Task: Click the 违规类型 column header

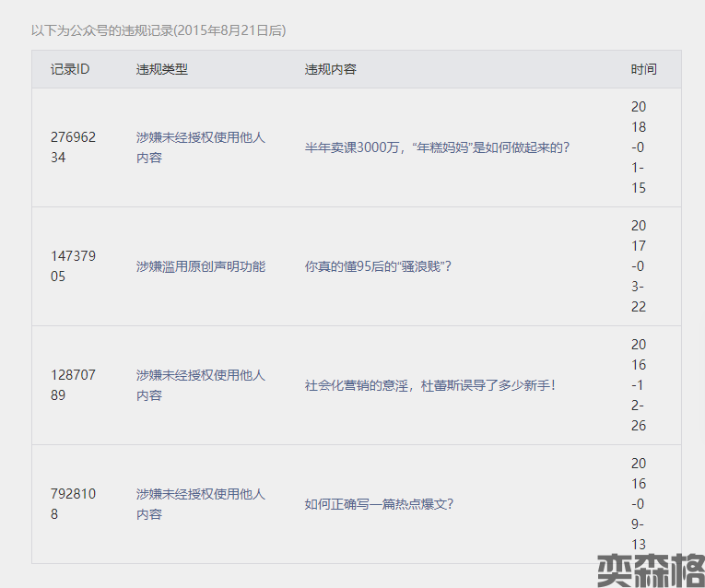Action: [x=162, y=69]
